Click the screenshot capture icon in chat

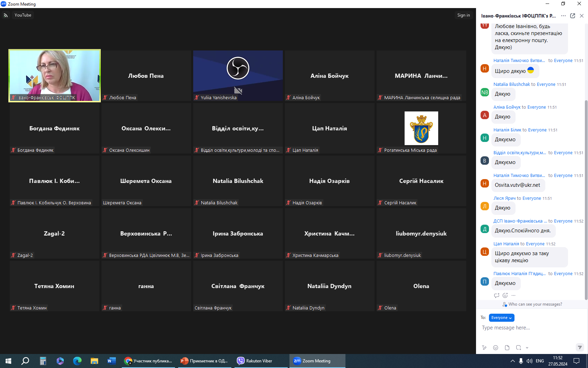[518, 348]
